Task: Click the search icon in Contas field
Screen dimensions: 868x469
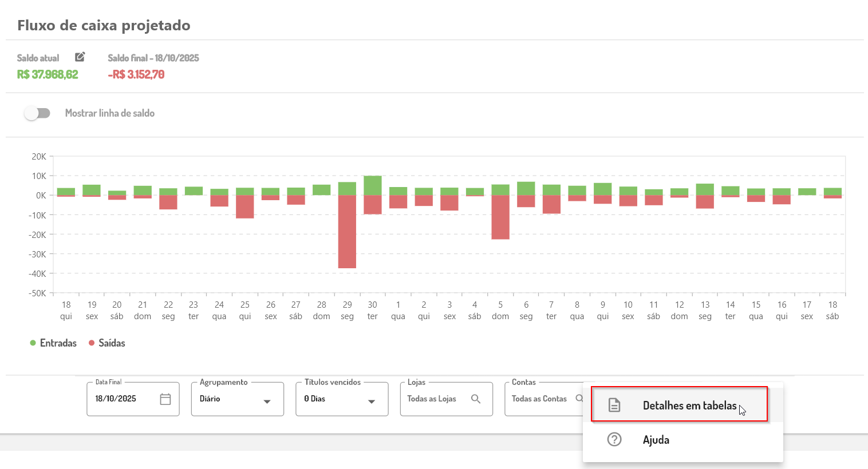Action: pyautogui.click(x=579, y=399)
